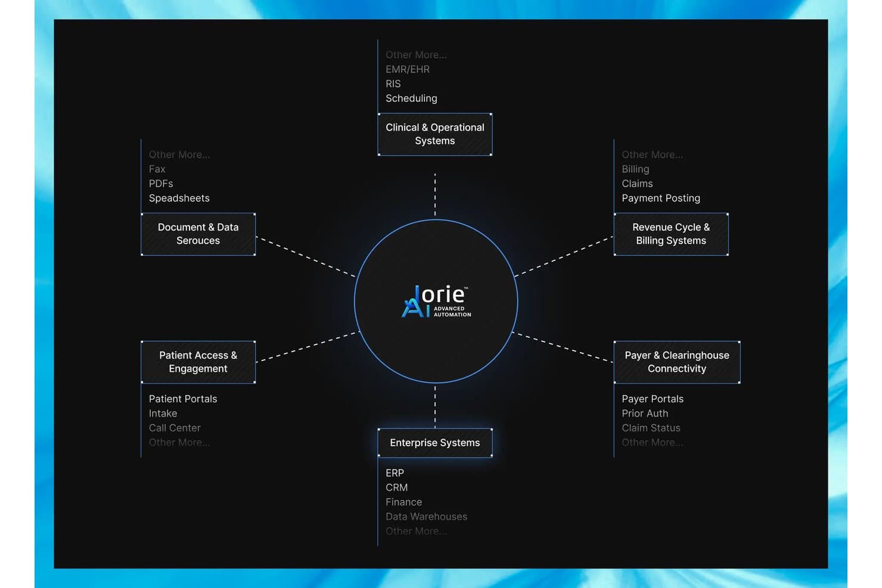This screenshot has height=588, width=882.
Task: Open Payer & Clearinghouse Connectivity box
Action: coord(677,362)
